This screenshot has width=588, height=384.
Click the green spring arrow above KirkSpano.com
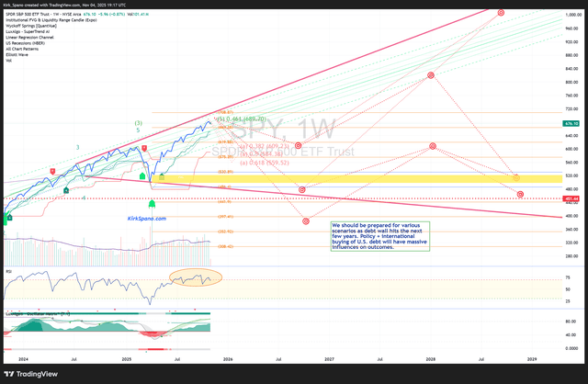click(x=152, y=204)
